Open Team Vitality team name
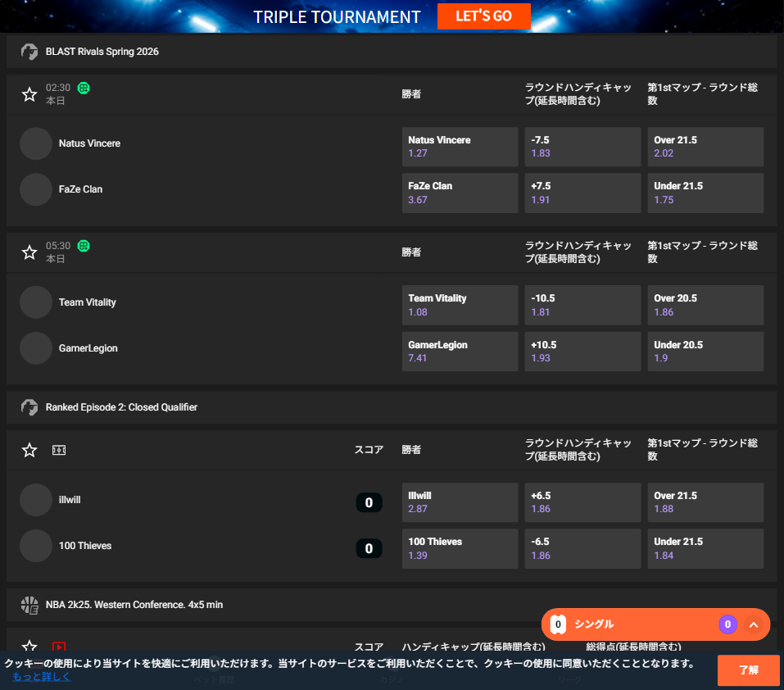Viewport: 784px width, 690px height. [x=88, y=302]
